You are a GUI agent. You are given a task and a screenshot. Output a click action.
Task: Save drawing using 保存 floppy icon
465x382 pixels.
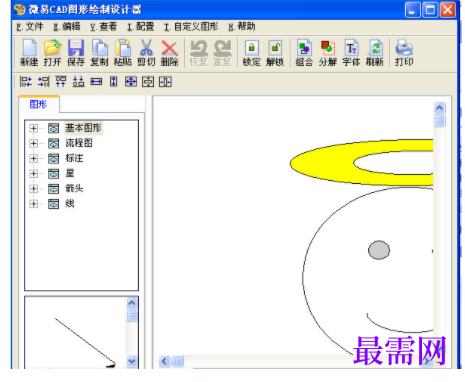[76, 53]
